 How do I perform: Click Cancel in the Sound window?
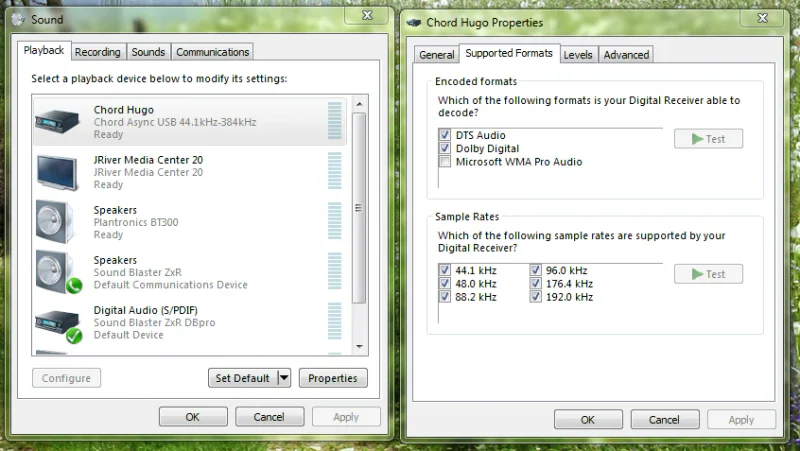click(x=269, y=417)
